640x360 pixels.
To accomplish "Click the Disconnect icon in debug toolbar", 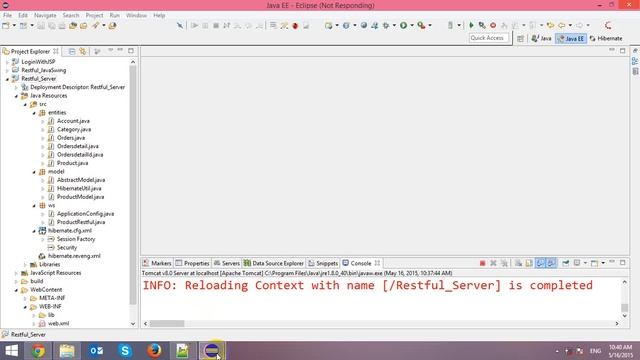I will pos(227,25).
